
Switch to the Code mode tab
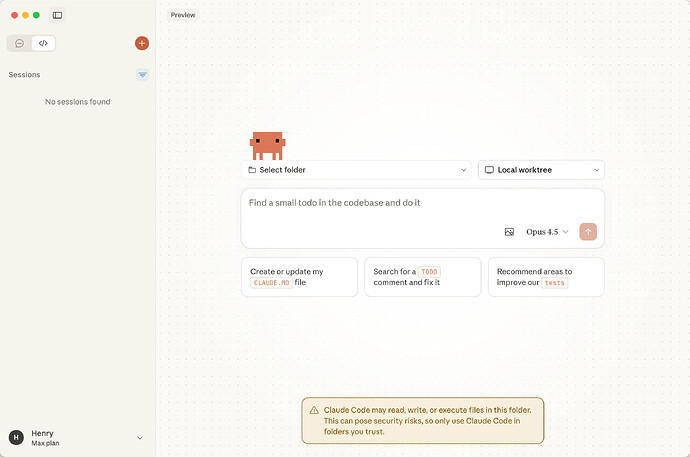tap(43, 43)
